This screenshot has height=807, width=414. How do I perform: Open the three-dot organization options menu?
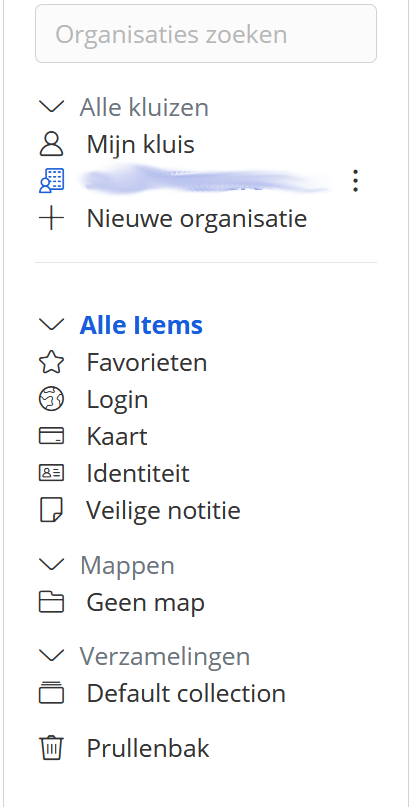(355, 181)
